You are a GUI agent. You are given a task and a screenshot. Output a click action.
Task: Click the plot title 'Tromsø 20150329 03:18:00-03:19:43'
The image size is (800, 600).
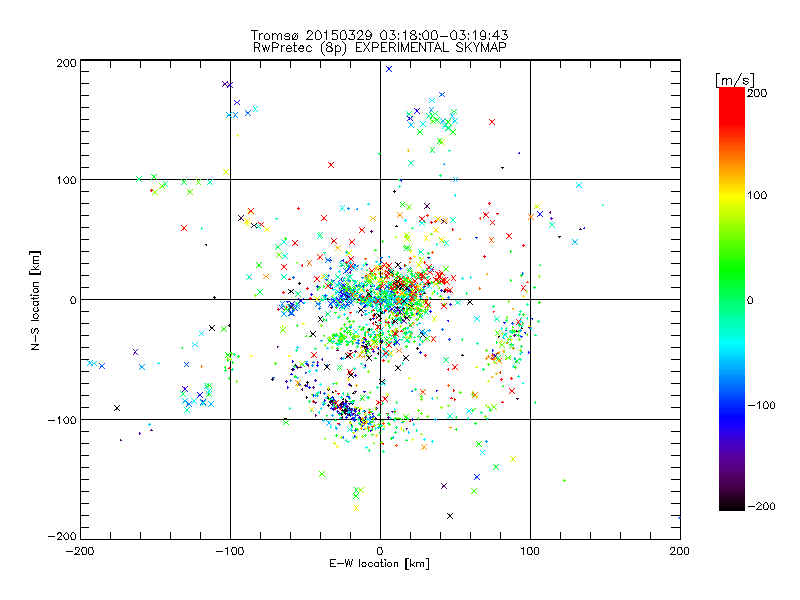point(379,35)
